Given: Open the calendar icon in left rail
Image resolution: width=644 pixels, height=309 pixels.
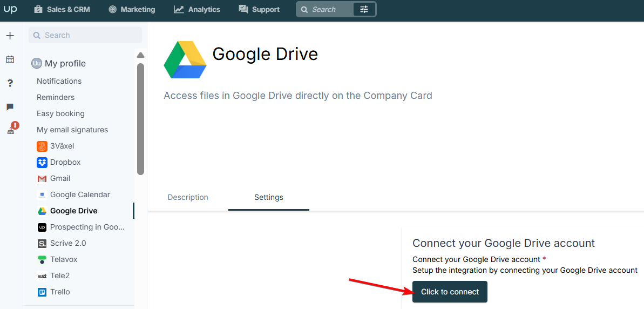Looking at the screenshot, I should point(10,59).
